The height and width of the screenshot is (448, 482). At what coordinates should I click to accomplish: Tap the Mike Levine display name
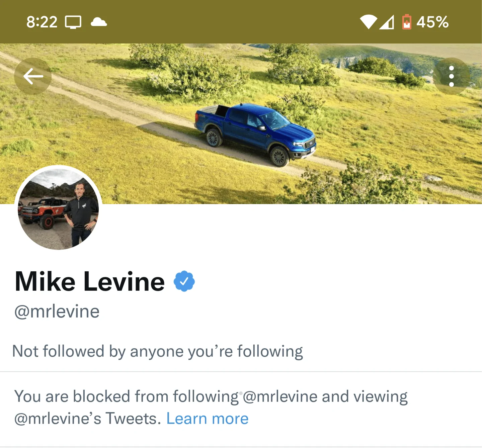coord(90,282)
